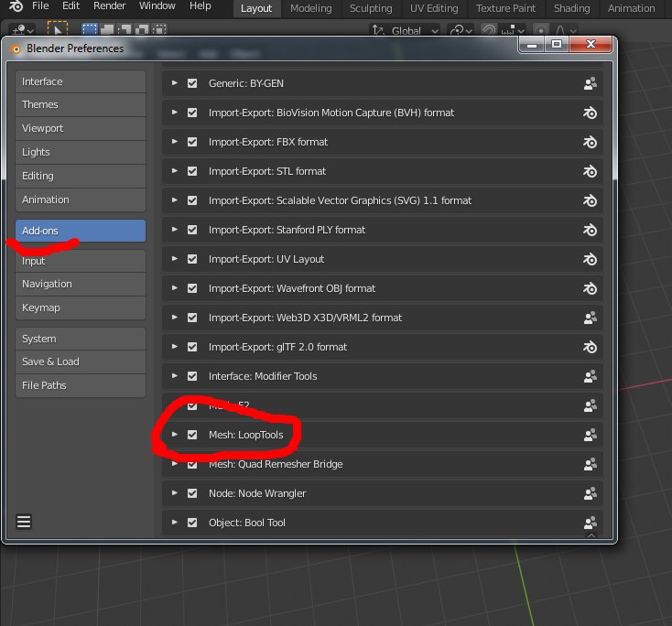Switch to the Shading workspace tab

(571, 8)
